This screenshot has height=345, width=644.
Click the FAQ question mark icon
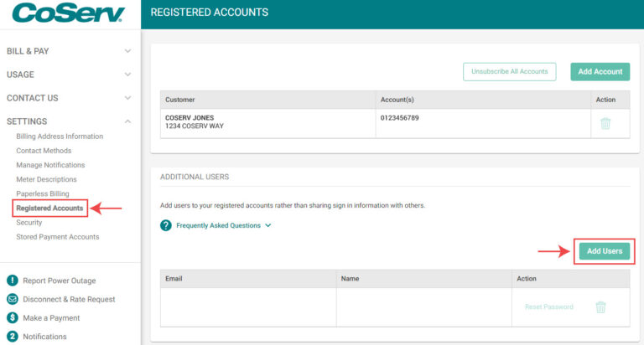[x=166, y=225]
